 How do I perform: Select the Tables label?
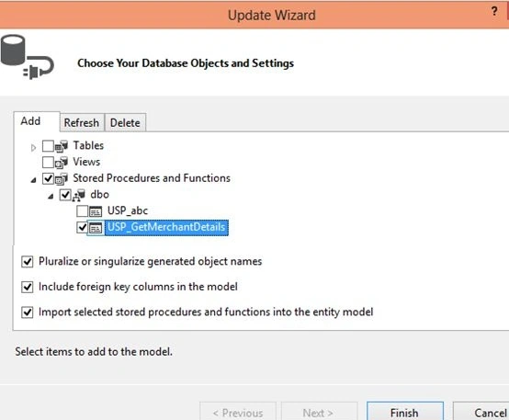coord(88,145)
